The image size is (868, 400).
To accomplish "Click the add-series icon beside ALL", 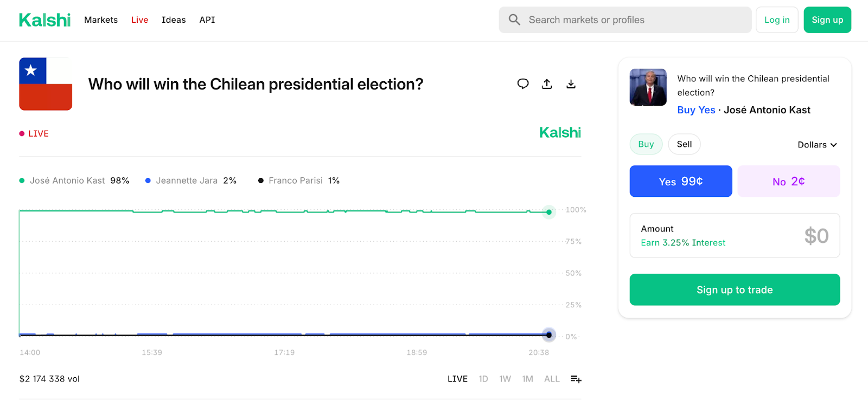I will point(576,379).
